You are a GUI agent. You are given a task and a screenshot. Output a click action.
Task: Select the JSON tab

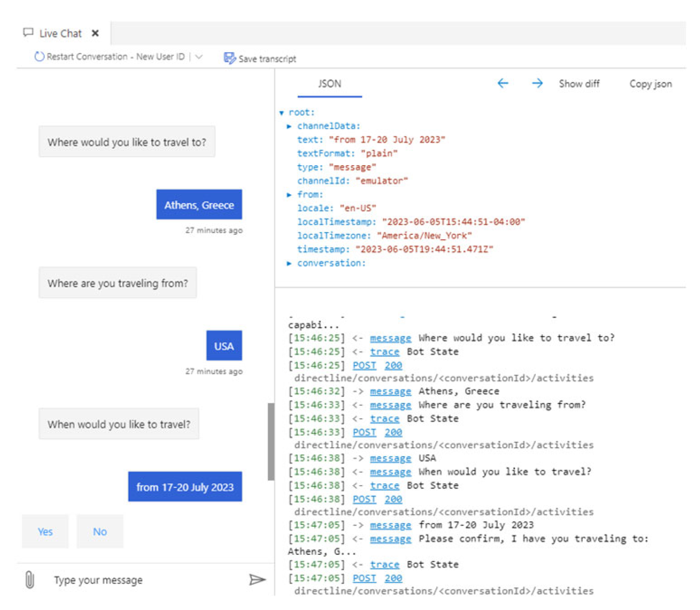tap(330, 84)
